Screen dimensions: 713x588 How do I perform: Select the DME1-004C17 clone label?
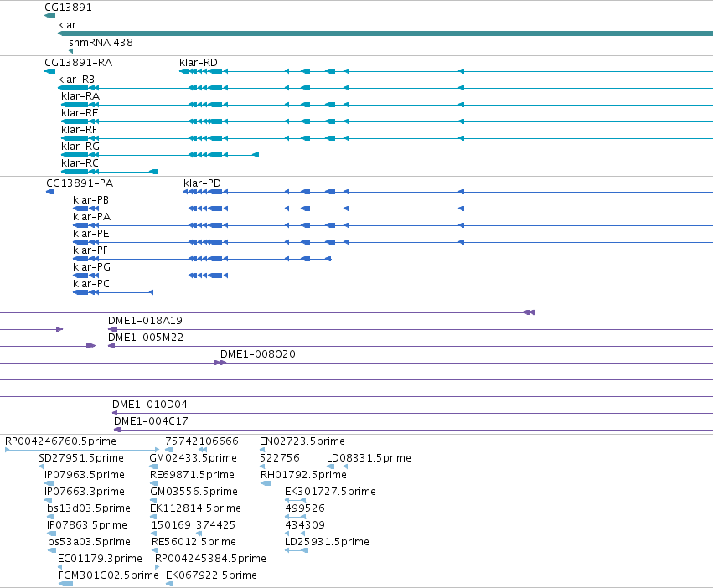pos(151,421)
